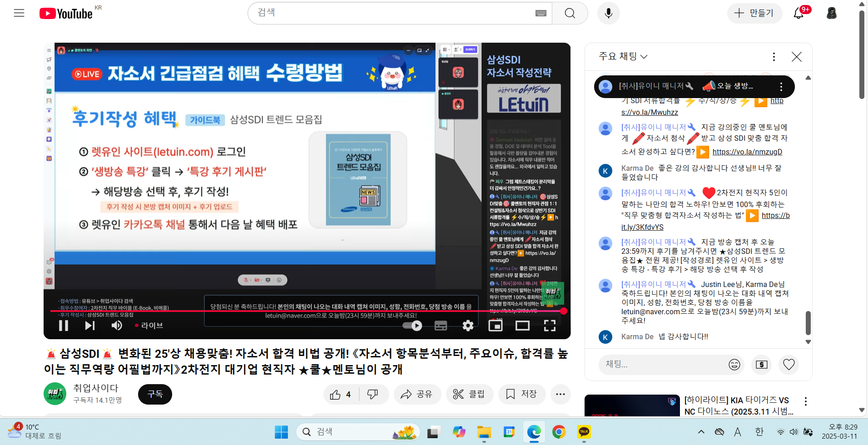Image resolution: width=868 pixels, height=445 pixels.
Task: Click the 구독 subscribe button
Action: coord(155,394)
